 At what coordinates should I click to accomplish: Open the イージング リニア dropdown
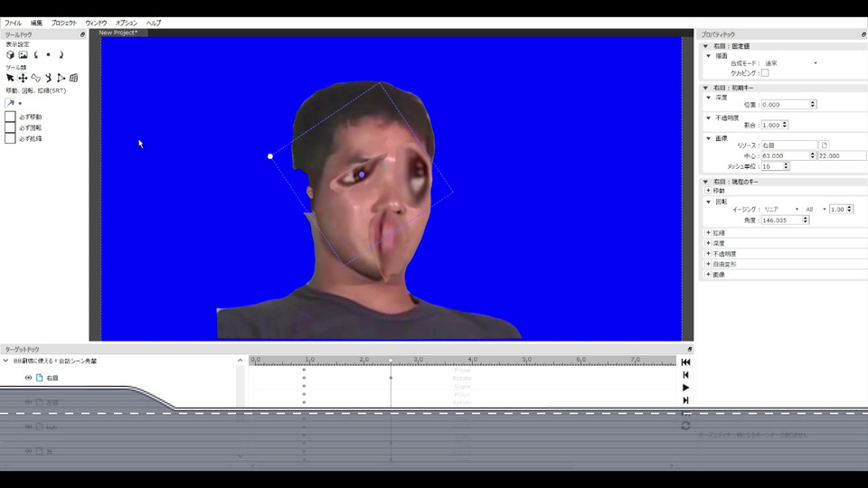point(781,209)
